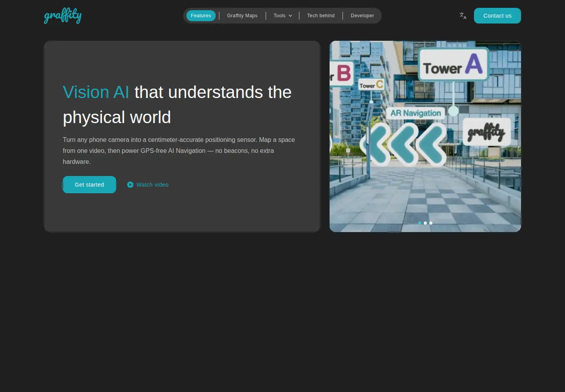Expand the Tools dropdown chevron

[x=290, y=16]
